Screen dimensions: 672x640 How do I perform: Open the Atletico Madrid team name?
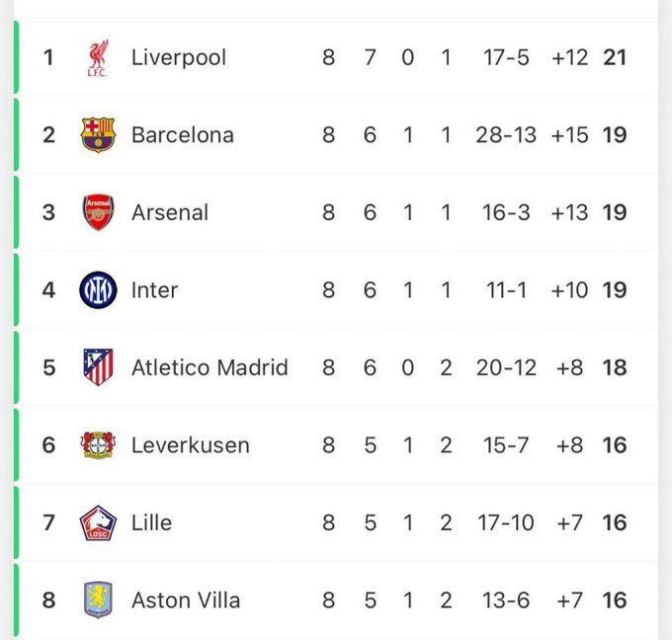click(x=210, y=367)
